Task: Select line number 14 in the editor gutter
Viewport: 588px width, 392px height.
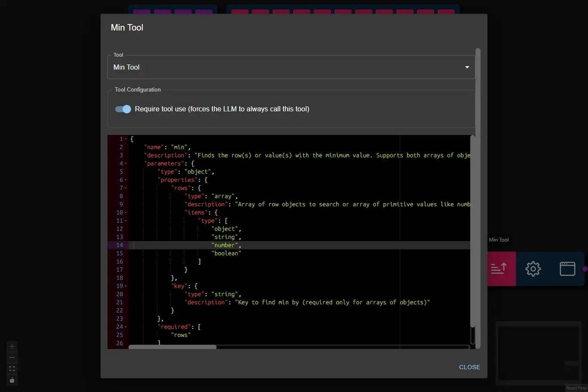Action: point(119,245)
